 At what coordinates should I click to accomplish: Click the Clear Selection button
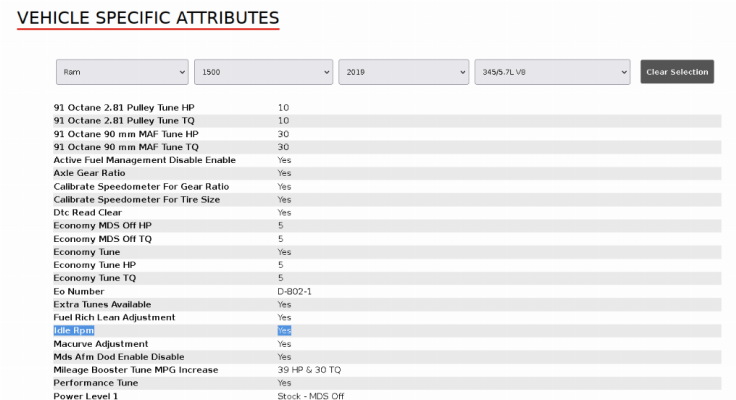tap(677, 72)
